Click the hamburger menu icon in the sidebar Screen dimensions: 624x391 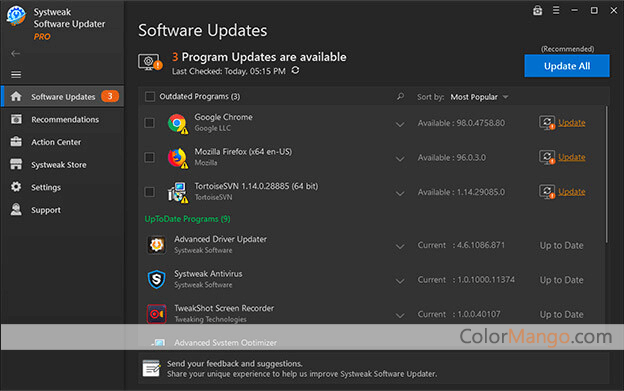(x=16, y=74)
